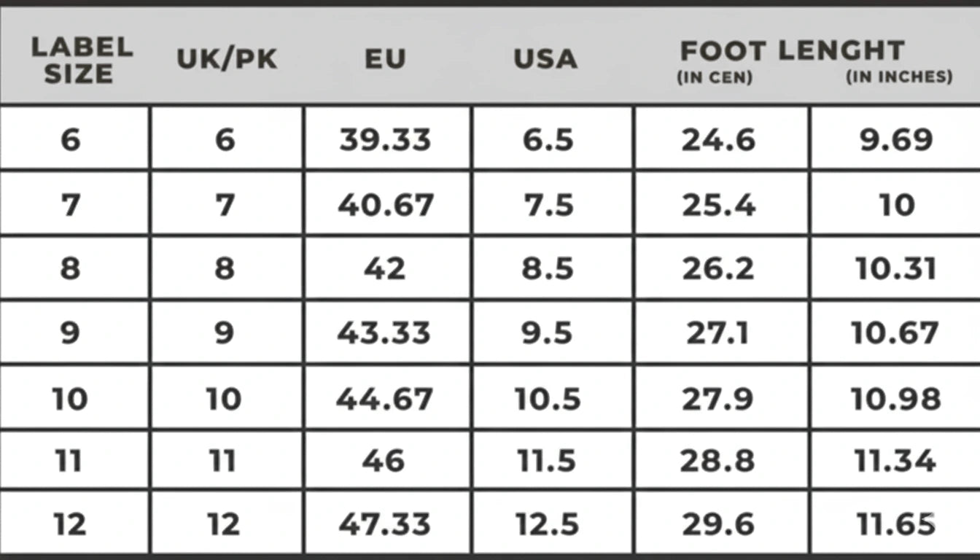Select the 28.8 centimeter cell
The height and width of the screenshot is (560, 980).
tap(719, 462)
